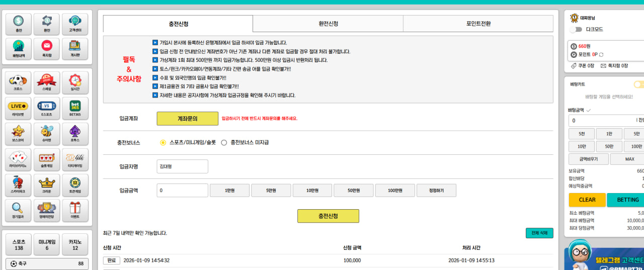Select the 스포츠/미니게임/슬롯 bonus radio button

(x=163, y=143)
